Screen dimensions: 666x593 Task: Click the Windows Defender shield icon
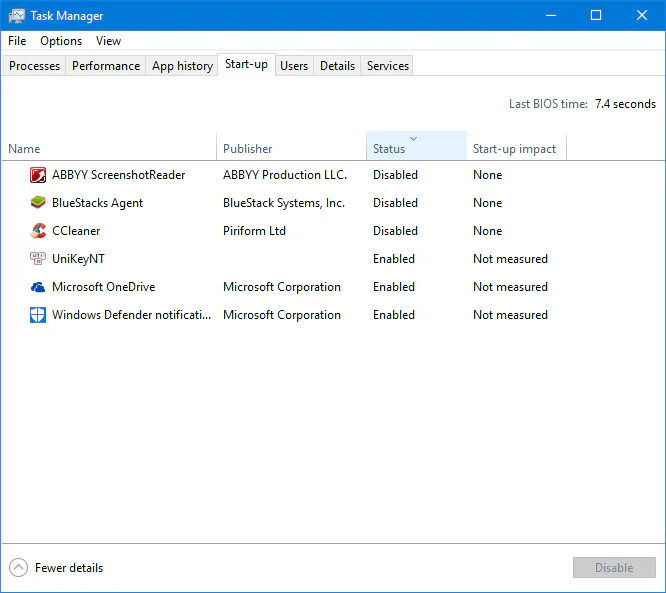point(38,315)
